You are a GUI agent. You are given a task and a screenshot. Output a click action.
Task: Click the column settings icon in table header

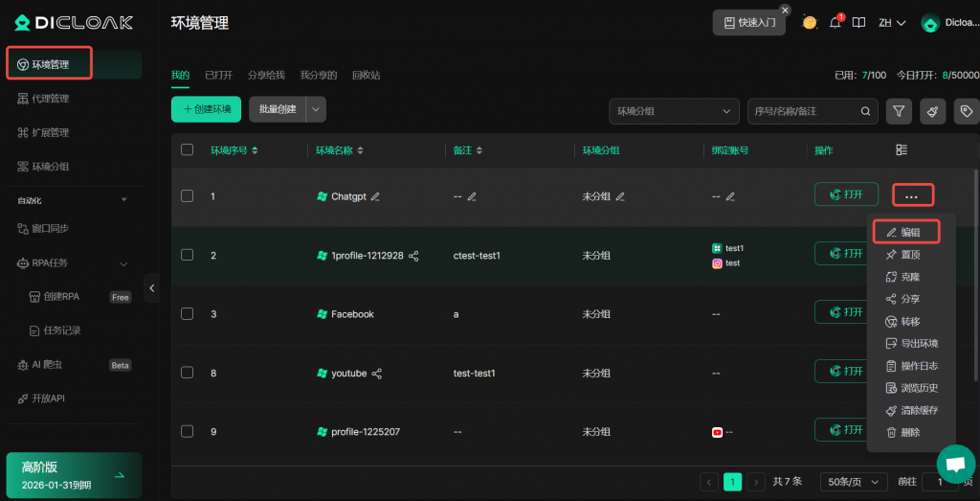pyautogui.click(x=902, y=150)
